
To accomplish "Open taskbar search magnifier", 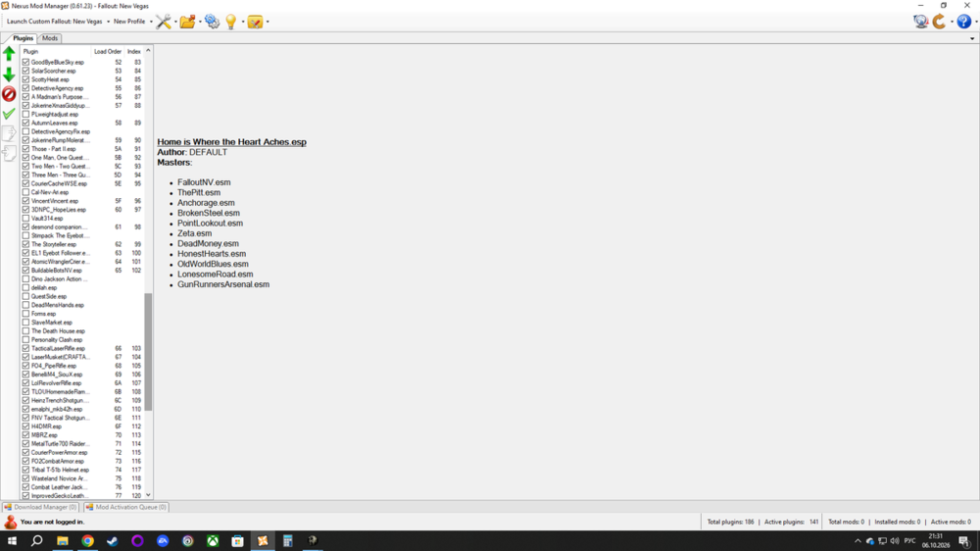I will point(37,541).
